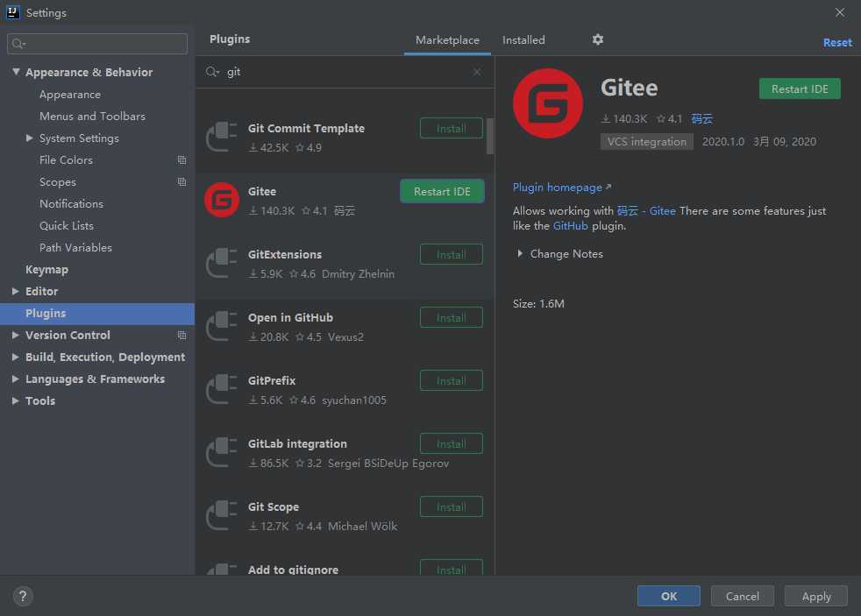Click the File Colors project-level icon

click(181, 160)
